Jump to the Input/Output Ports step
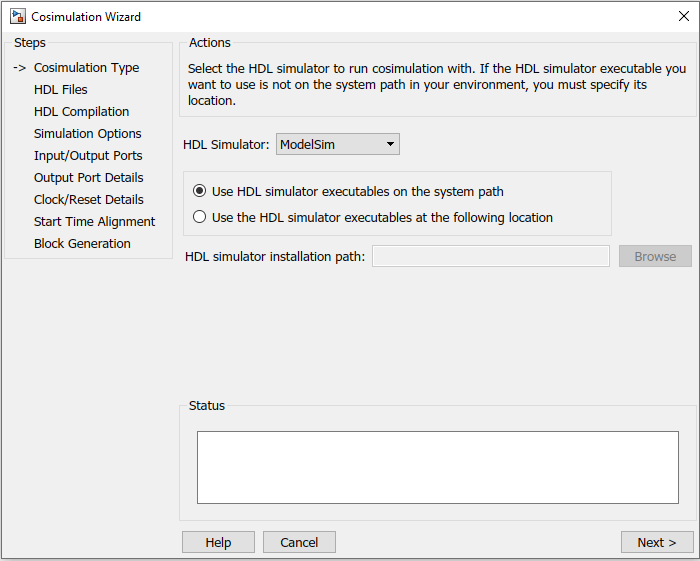 pos(88,156)
